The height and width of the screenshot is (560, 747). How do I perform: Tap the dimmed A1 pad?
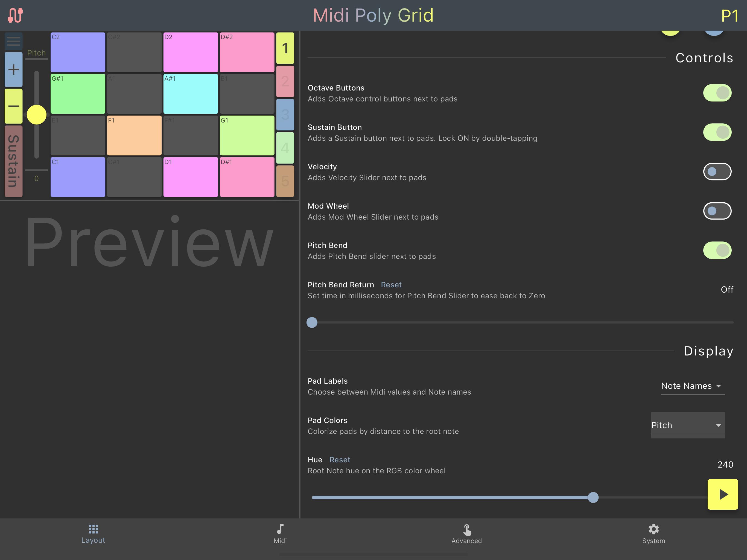[x=135, y=94]
